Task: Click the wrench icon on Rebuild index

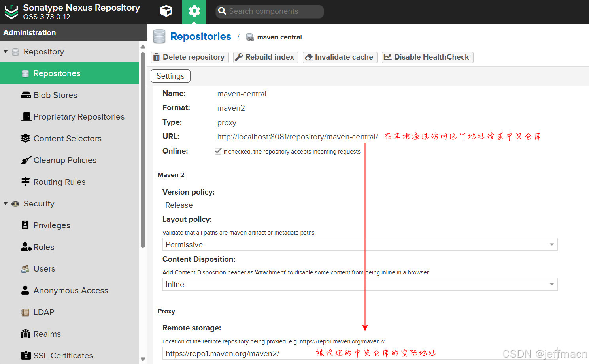Action: click(239, 57)
